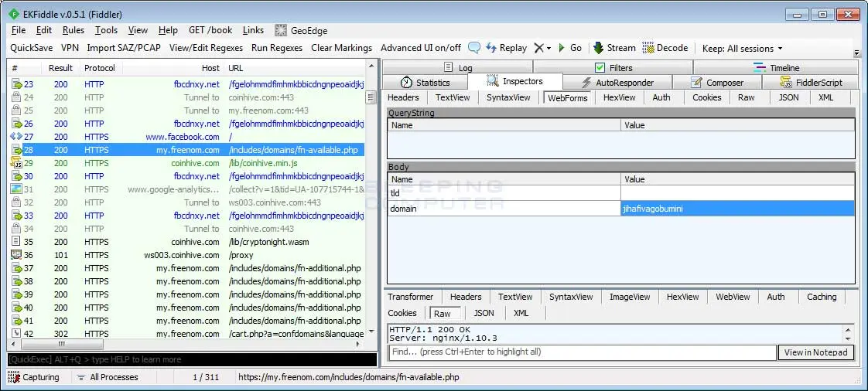The image size is (868, 391).
Task: Open the Keep: All sessions dropdown
Action: pyautogui.click(x=743, y=49)
